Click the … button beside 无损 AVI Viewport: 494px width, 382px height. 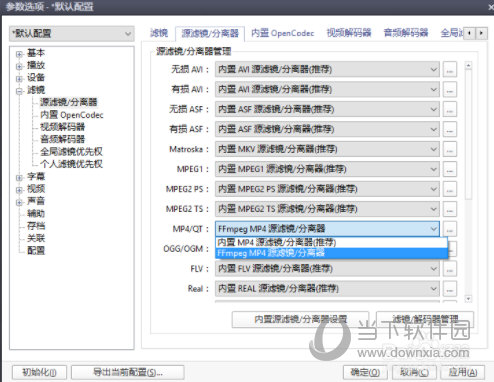[450, 69]
